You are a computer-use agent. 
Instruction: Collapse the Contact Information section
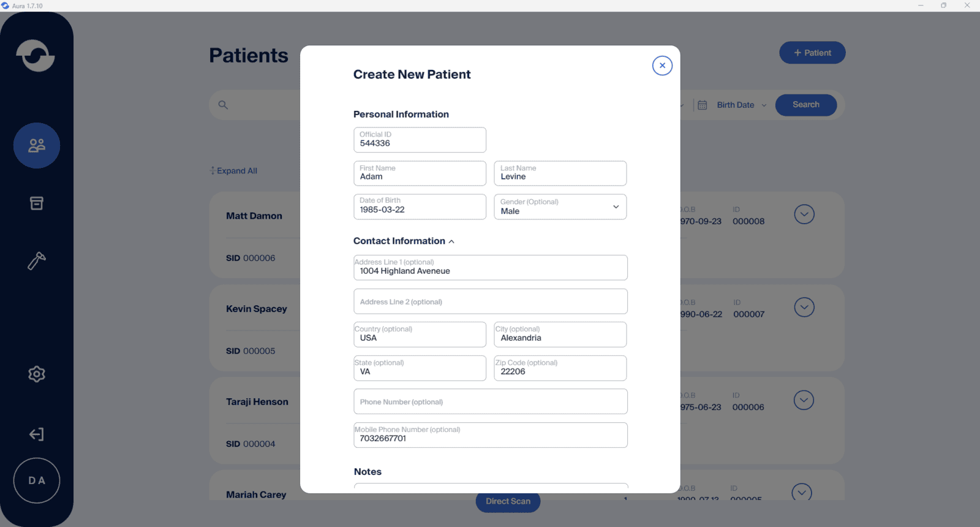[451, 241]
